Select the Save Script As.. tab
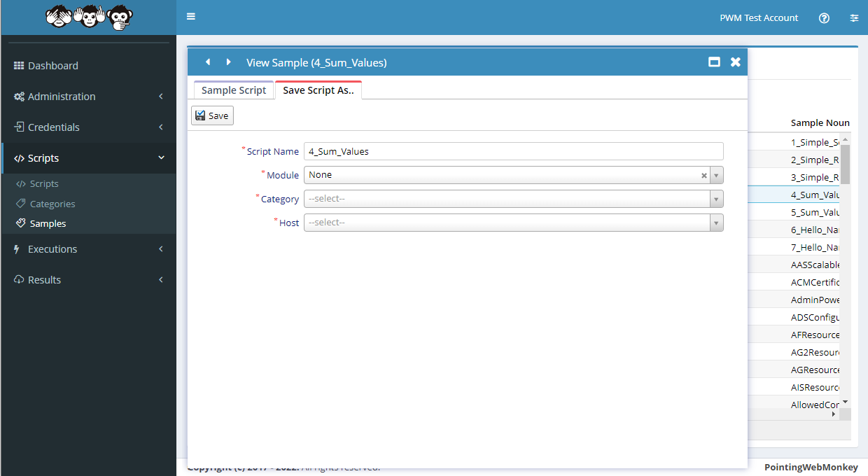868x476 pixels. [318, 90]
